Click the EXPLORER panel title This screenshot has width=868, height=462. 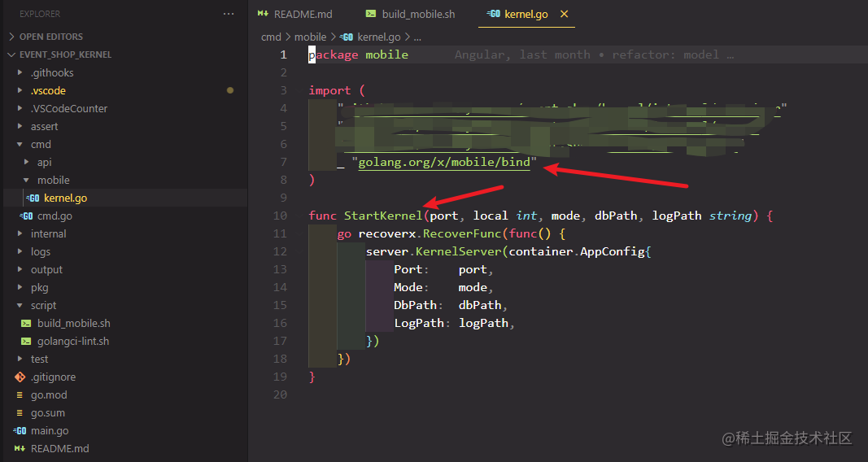point(40,14)
